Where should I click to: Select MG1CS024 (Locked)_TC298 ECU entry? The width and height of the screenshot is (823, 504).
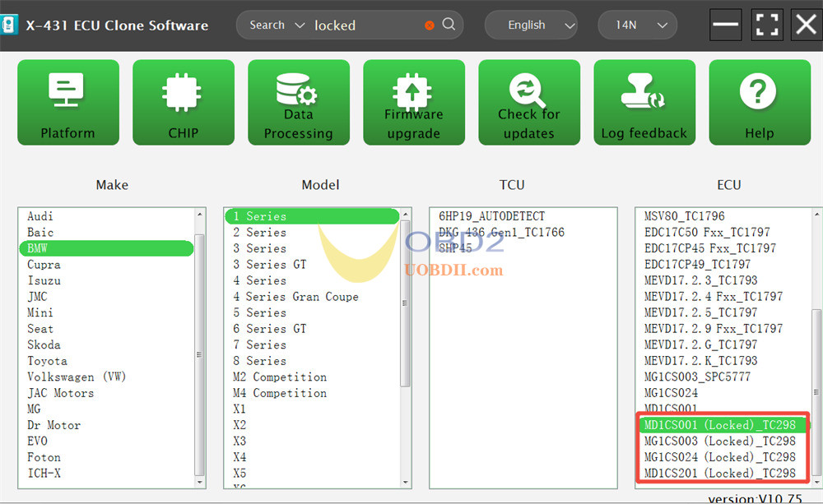pyautogui.click(x=720, y=457)
